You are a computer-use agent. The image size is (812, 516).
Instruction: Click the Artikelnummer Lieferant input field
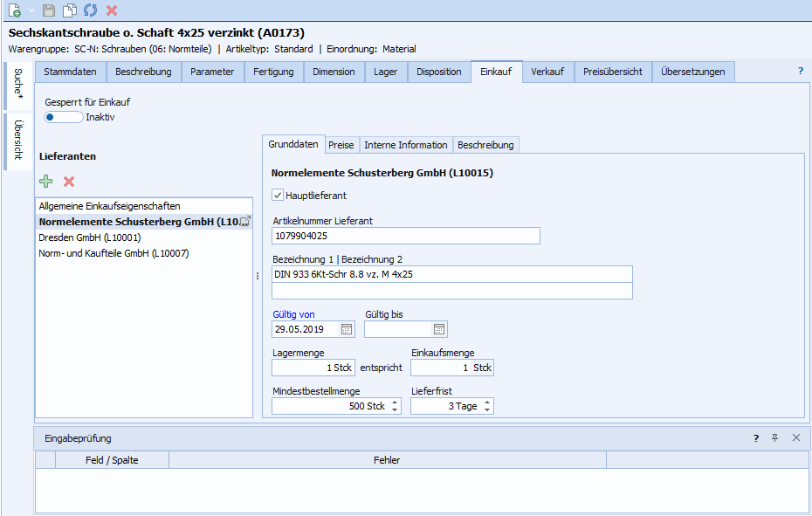[x=406, y=236]
